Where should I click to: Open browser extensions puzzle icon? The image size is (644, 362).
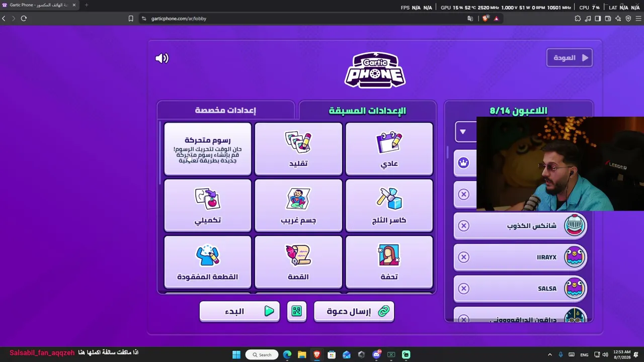pos(578,19)
